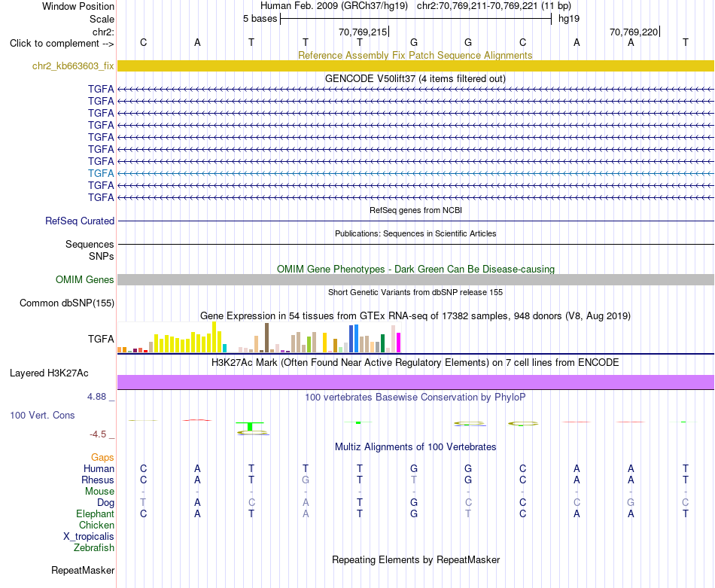Click the tallest brown bar in GTEx chart
The width and height of the screenshot is (715, 588).
(266, 338)
